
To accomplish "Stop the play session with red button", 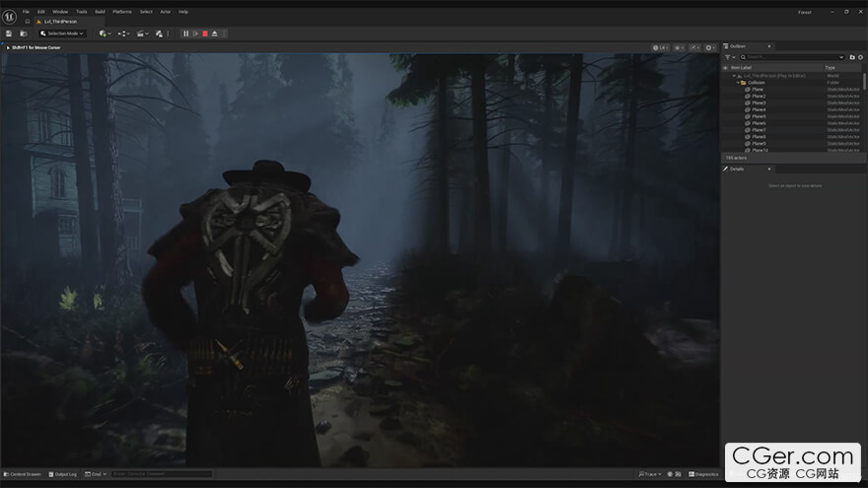I will tap(205, 34).
